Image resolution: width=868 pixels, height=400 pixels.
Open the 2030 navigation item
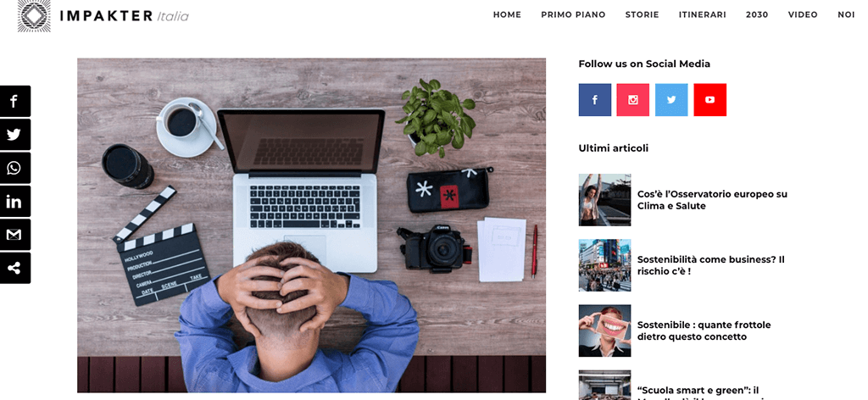pyautogui.click(x=757, y=15)
